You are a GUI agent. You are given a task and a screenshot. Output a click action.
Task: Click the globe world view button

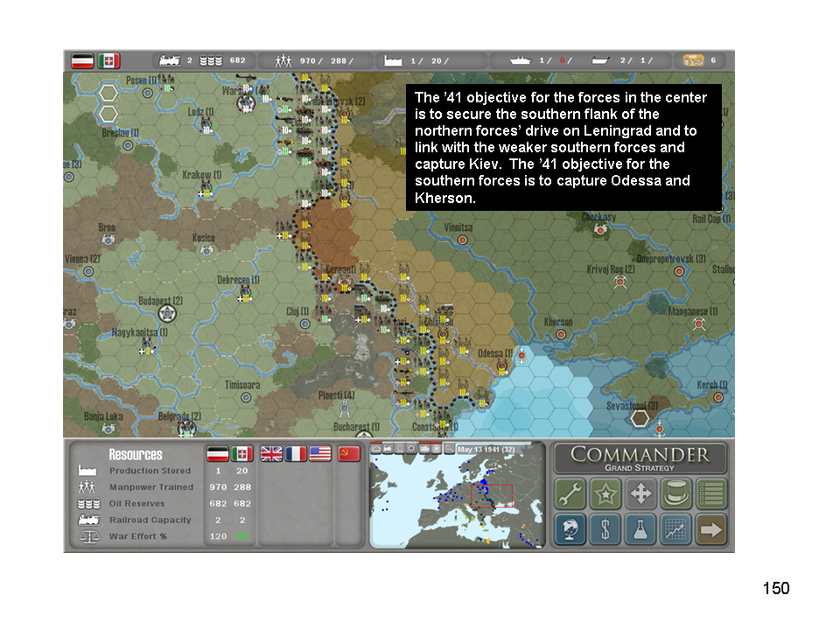coord(570,528)
